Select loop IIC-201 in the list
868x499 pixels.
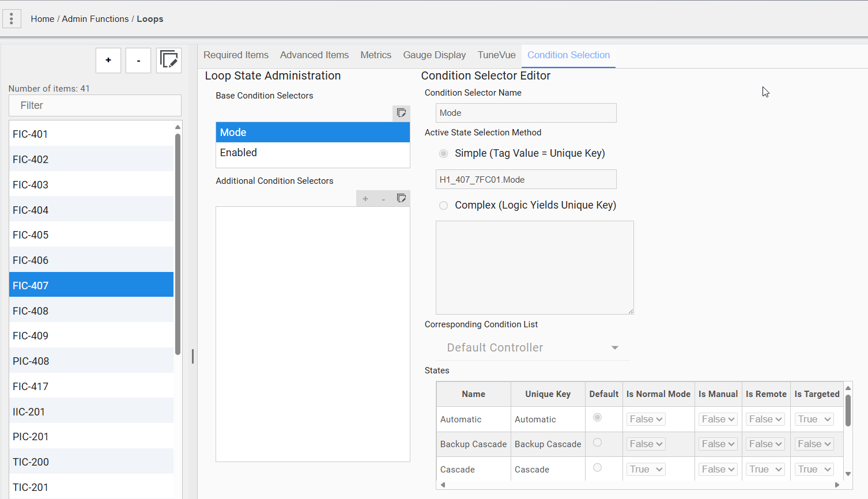[91, 411]
